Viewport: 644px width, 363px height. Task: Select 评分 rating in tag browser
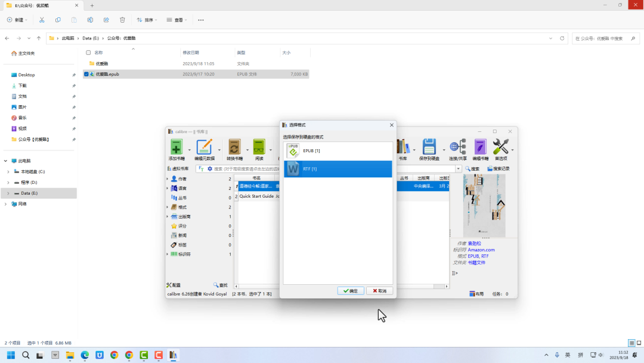(182, 226)
